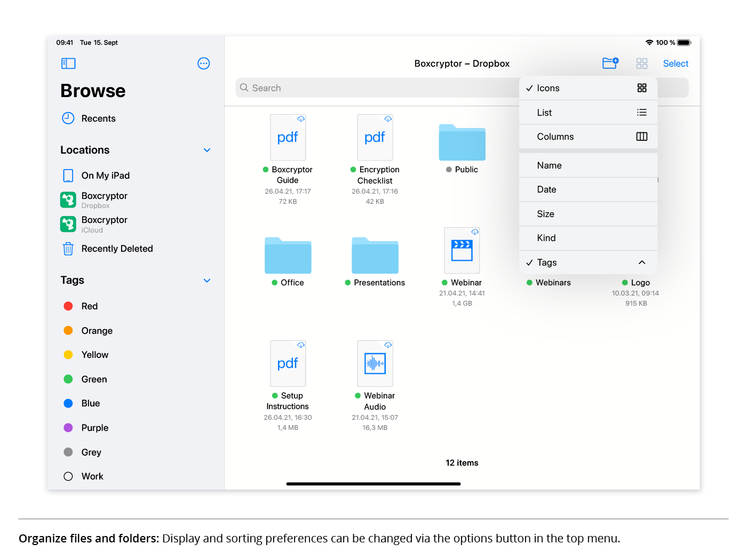Open Recently Deleted trash
747x560 pixels.
[x=107, y=249]
